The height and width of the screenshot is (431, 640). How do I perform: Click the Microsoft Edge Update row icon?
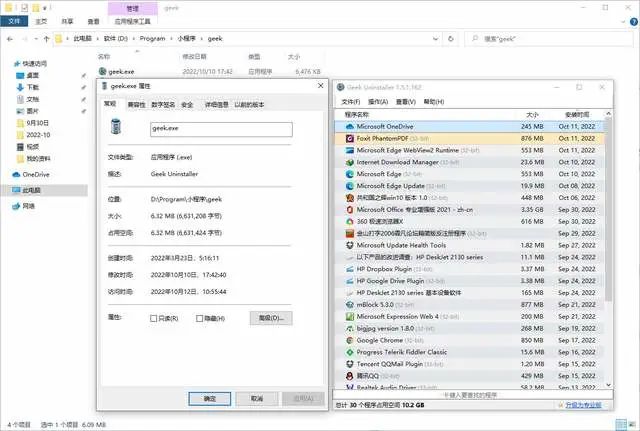[350, 186]
